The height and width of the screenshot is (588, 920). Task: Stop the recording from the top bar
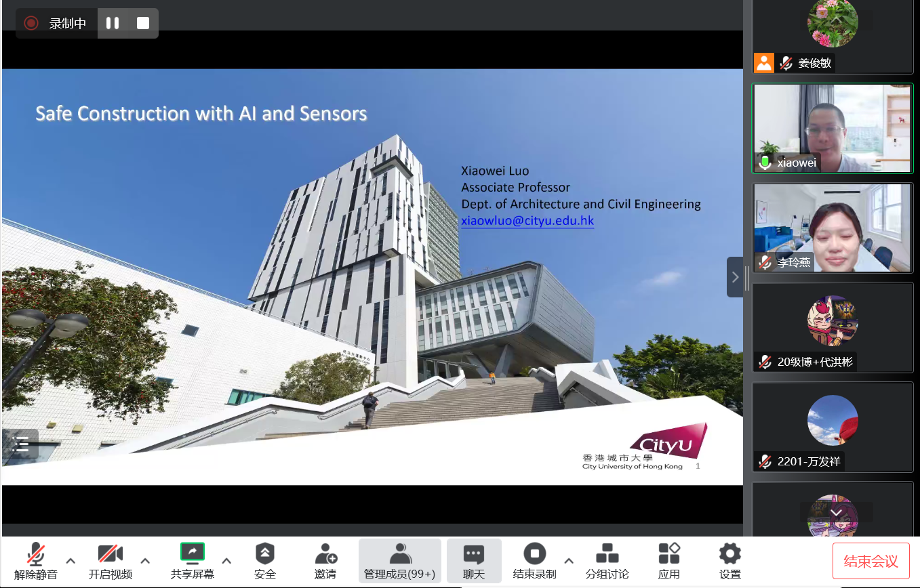(x=143, y=23)
